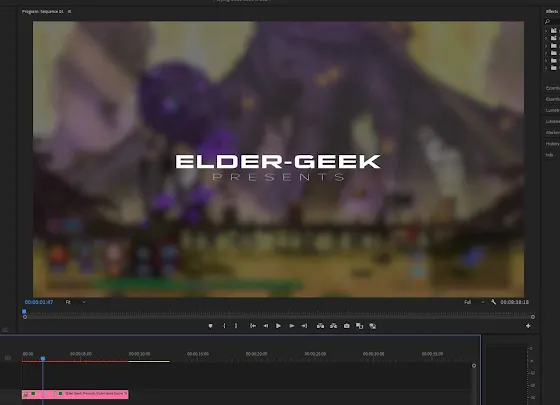This screenshot has height=405, width=560.
Task: Open the History panel tab
Action: pyautogui.click(x=552, y=144)
